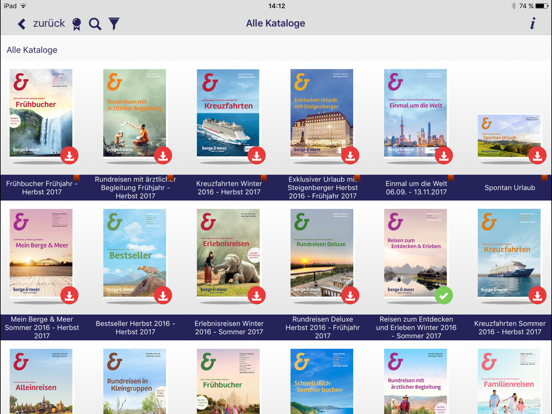This screenshot has height=414, width=552.
Task: Download the Bestseller Herbst 2016 catalog
Action: [x=163, y=295]
